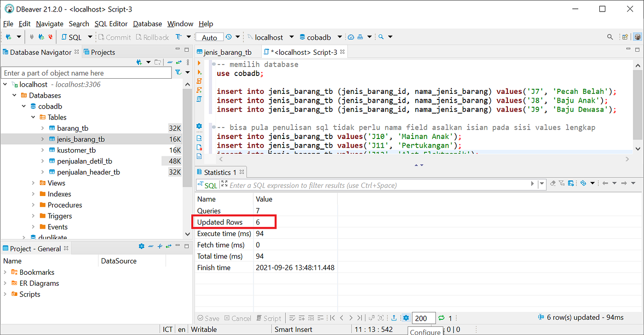Collapse the Tables tree node

33,117
